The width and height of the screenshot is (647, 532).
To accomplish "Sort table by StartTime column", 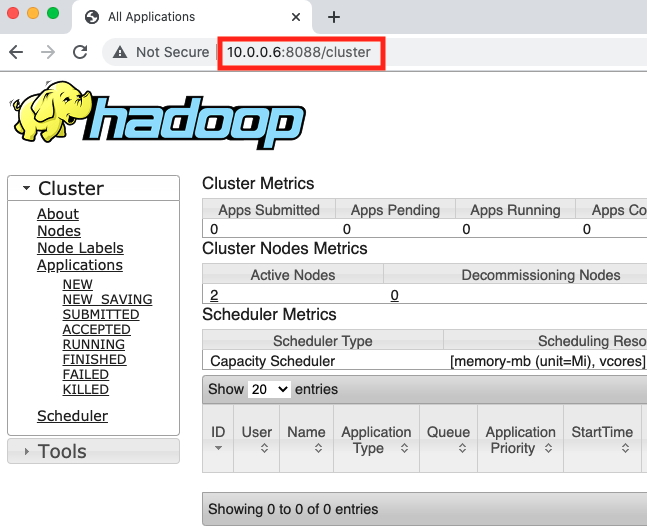I will (602, 439).
